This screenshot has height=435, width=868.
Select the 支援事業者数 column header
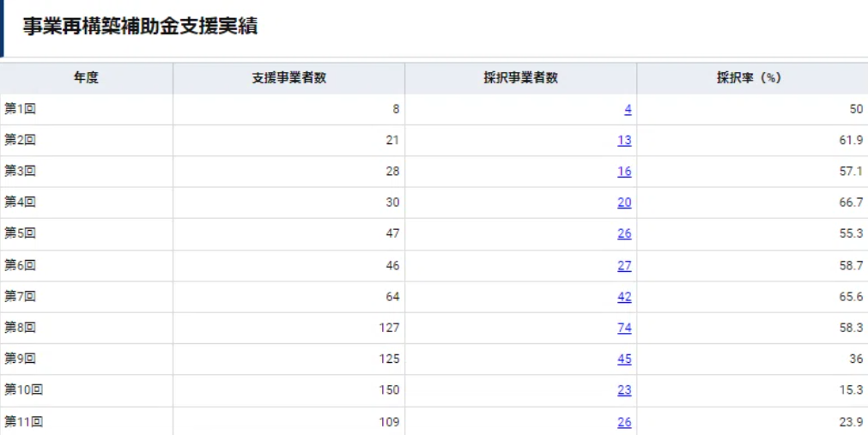point(288,78)
